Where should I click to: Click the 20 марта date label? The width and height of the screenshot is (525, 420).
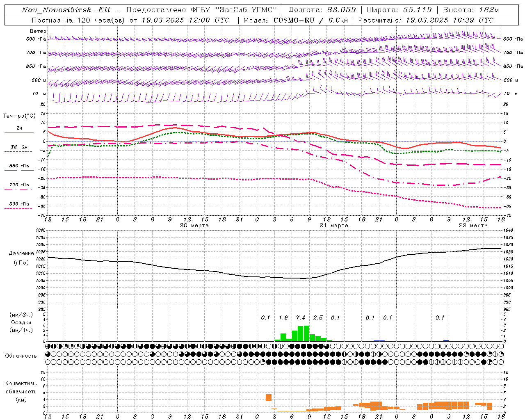pos(194,226)
